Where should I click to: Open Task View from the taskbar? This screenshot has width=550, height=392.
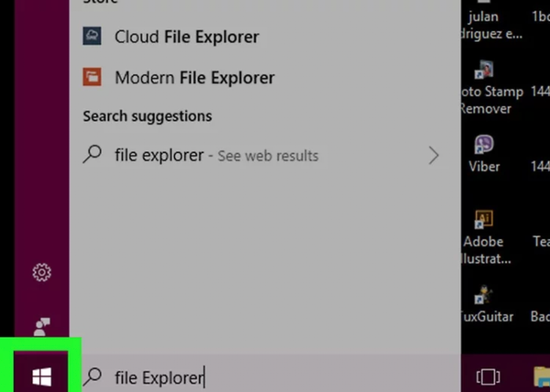[487, 376]
